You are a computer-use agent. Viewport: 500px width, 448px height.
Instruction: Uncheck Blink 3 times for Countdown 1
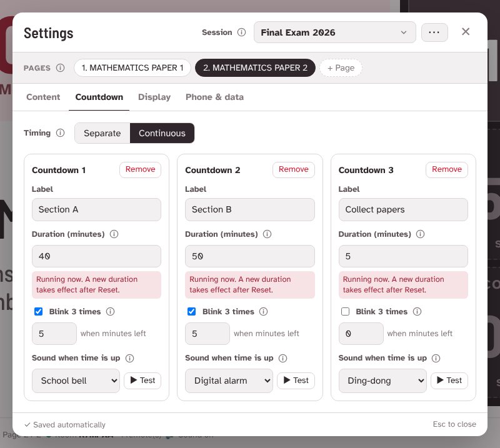coord(38,312)
